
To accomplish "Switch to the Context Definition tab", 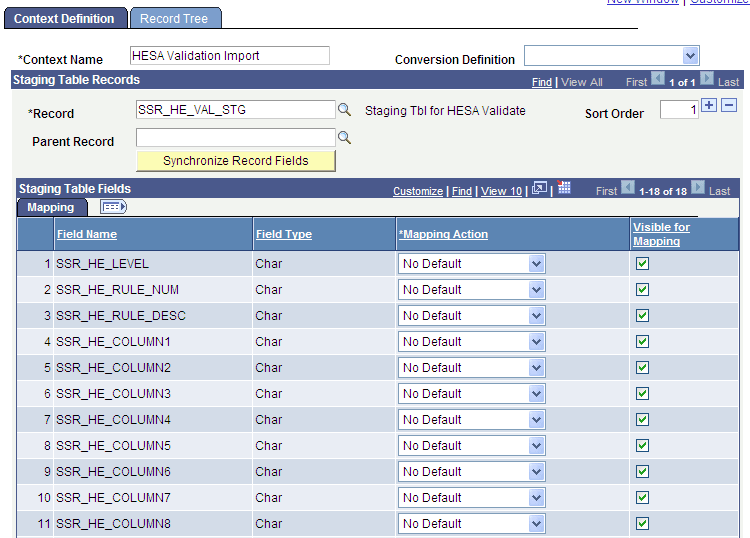I will [x=65, y=18].
